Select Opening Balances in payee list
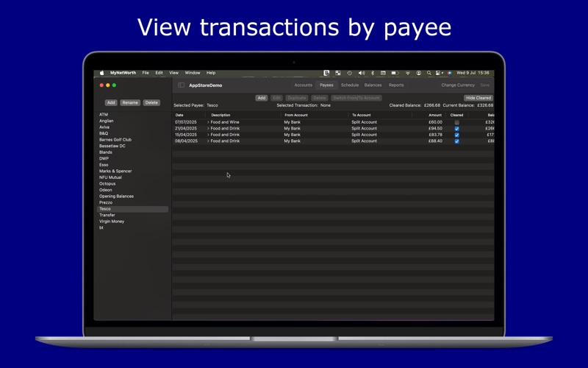The image size is (588, 368). tap(116, 197)
